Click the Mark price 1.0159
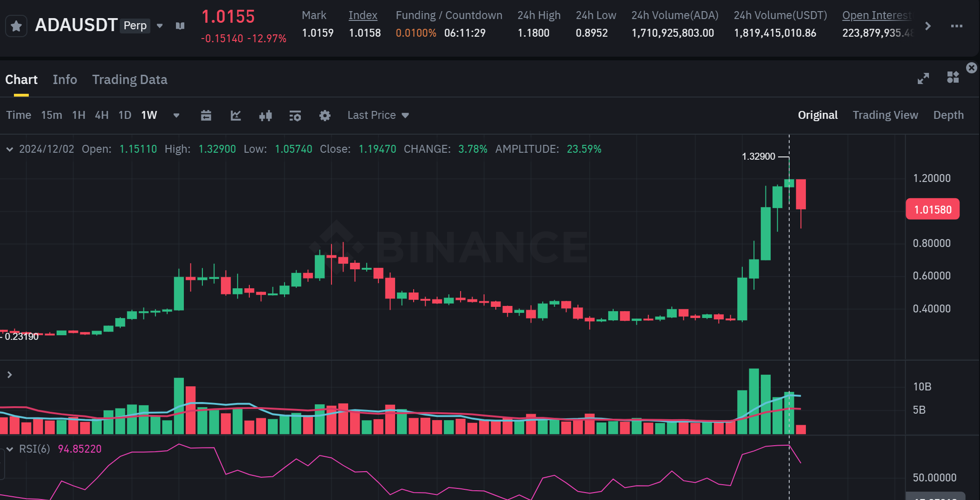Viewport: 980px width, 500px height. tap(318, 33)
